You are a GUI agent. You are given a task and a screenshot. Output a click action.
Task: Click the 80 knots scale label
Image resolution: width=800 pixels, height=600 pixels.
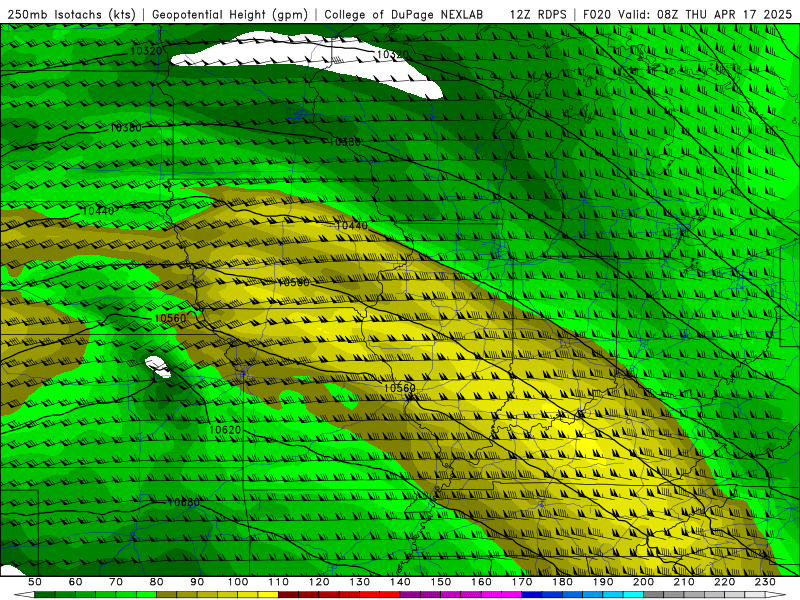(156, 582)
